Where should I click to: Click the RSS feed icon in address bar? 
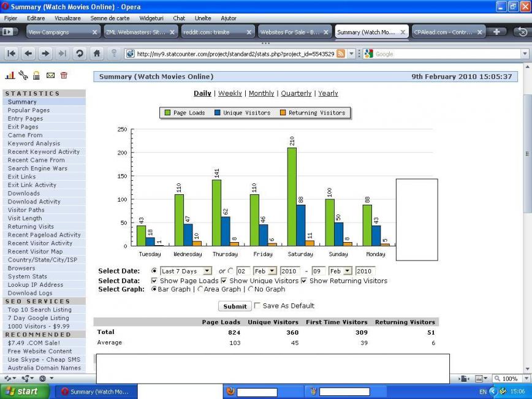click(x=341, y=53)
